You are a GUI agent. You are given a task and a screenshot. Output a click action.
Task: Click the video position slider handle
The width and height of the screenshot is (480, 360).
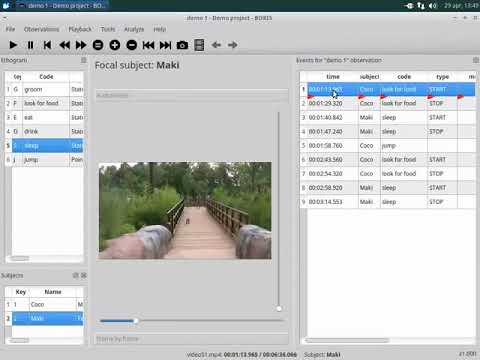pos(136,321)
